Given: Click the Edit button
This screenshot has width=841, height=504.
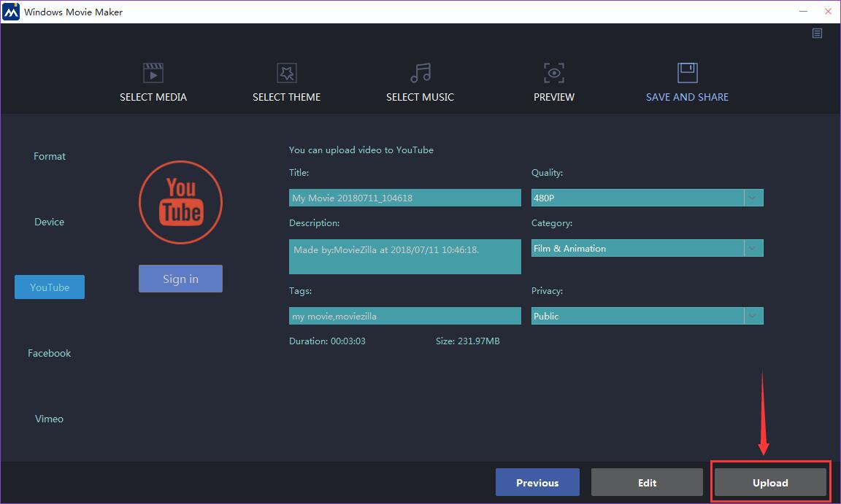Looking at the screenshot, I should point(647,483).
